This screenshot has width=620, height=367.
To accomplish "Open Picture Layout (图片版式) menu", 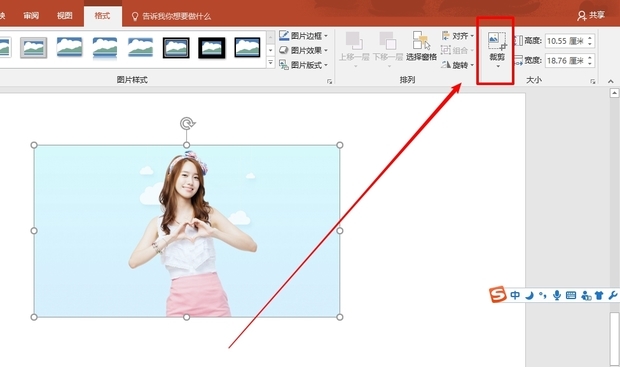I will tap(303, 65).
